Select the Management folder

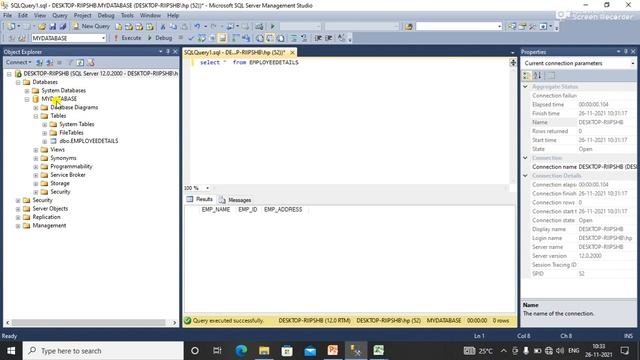click(49, 226)
